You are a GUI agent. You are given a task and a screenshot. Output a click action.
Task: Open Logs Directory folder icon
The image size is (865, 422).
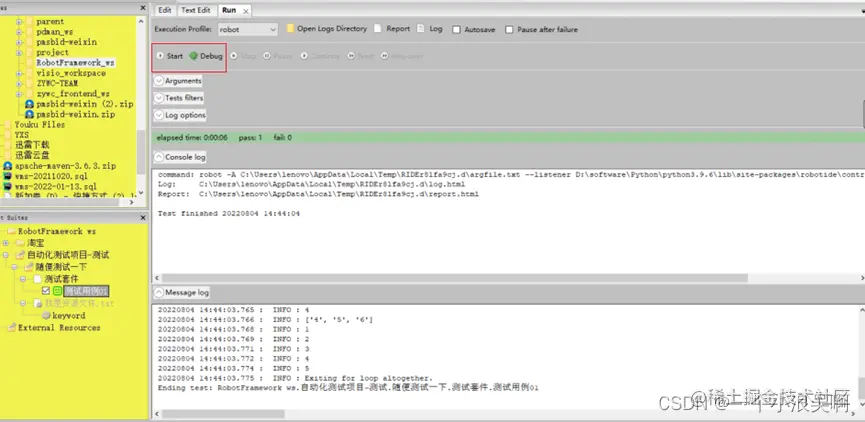click(290, 29)
